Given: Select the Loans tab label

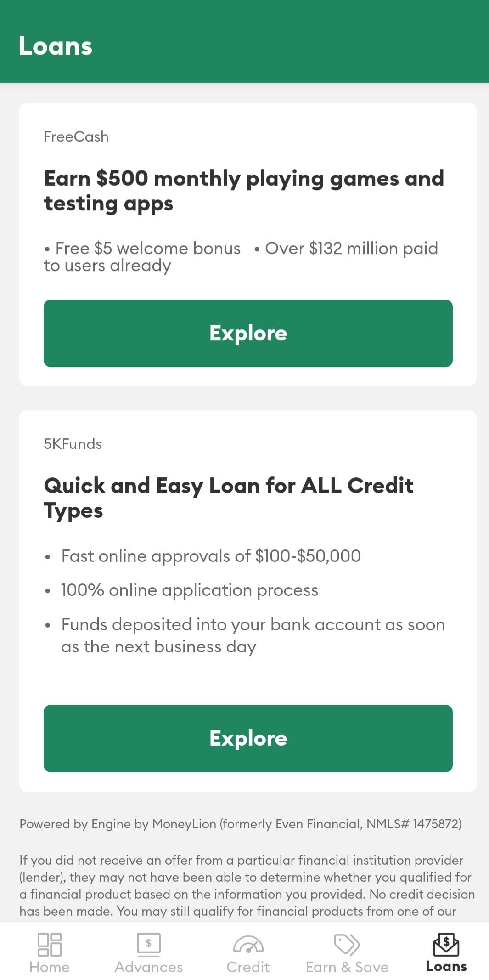Looking at the screenshot, I should 446,967.
